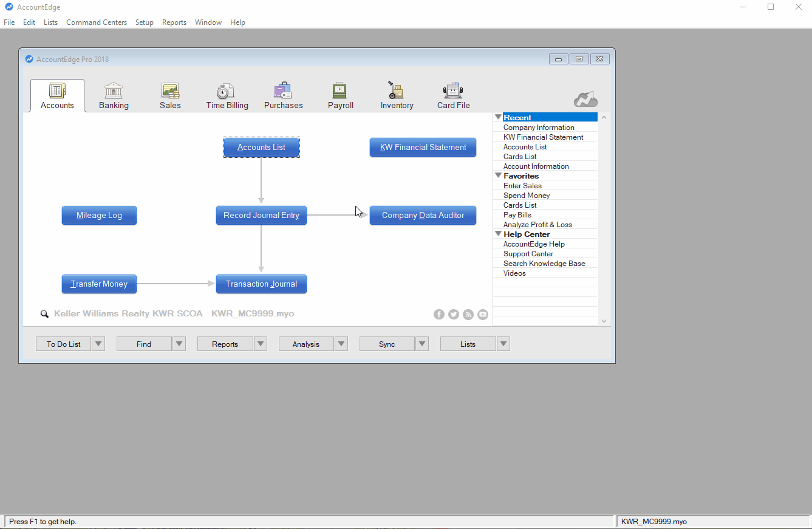Open the Banking command center icon
The height and width of the screenshot is (529, 812).
[x=114, y=91]
